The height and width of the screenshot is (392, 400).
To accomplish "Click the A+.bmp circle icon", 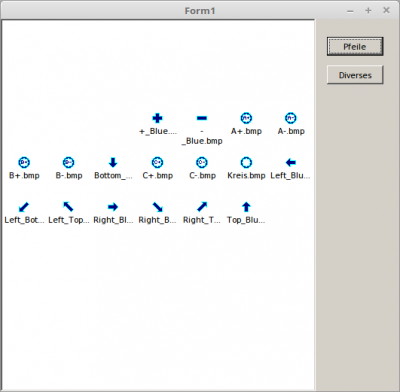I will 246,118.
